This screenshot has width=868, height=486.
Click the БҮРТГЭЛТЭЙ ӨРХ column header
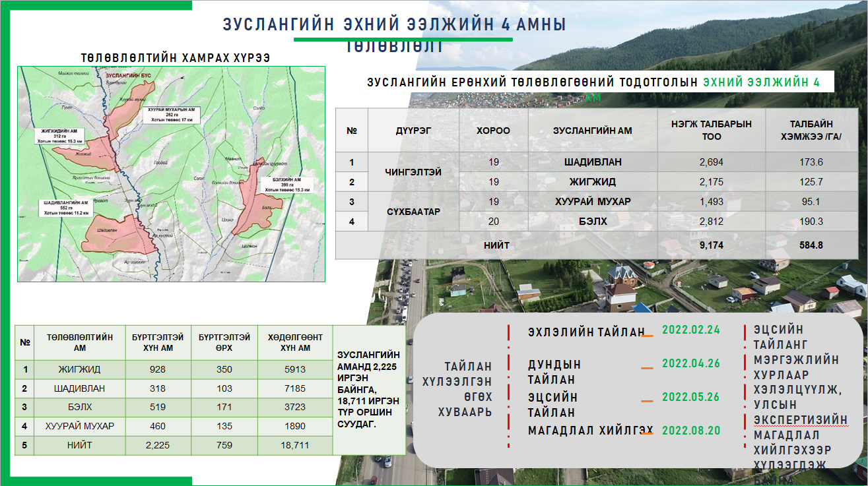tap(224, 342)
